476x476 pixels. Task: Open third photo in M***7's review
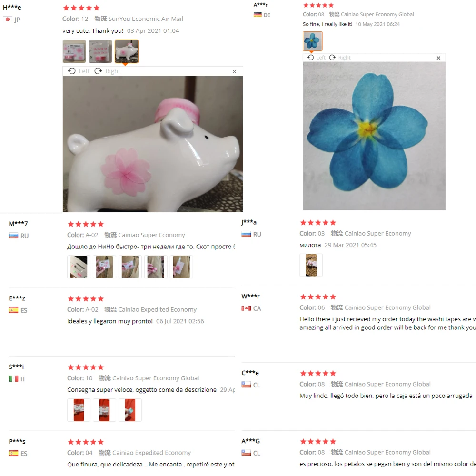[x=130, y=267]
